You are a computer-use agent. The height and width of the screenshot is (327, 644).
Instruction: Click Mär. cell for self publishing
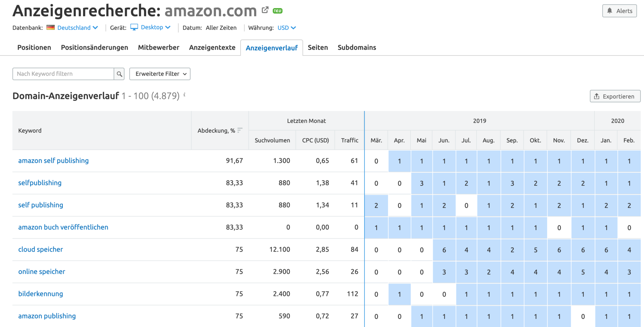point(376,206)
